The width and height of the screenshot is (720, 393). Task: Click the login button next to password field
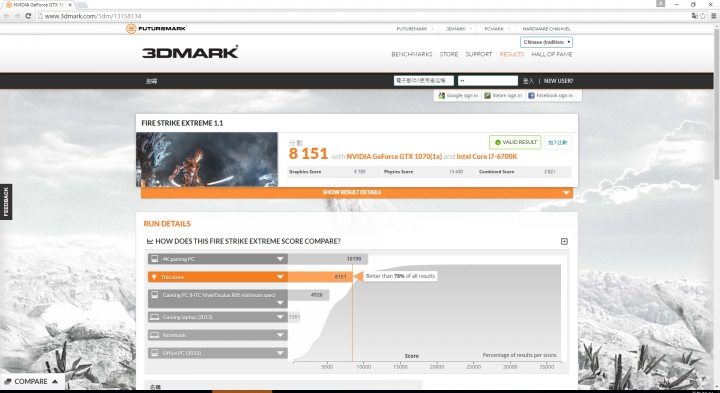pos(528,81)
